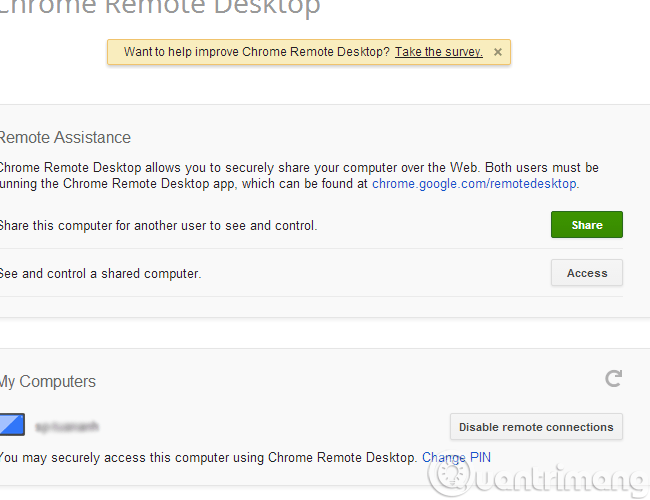Viewport: 650px width, 500px height.
Task: Open the Change PIN link
Action: 456,457
